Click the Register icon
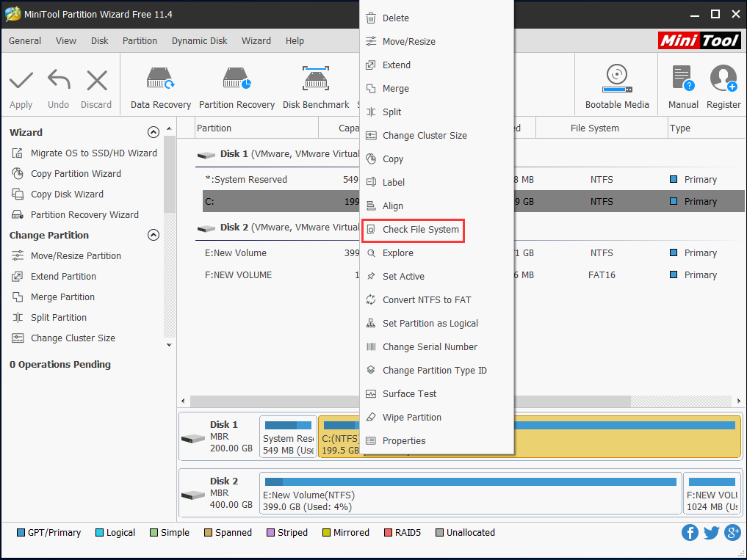The width and height of the screenshot is (747, 560). tap(723, 84)
